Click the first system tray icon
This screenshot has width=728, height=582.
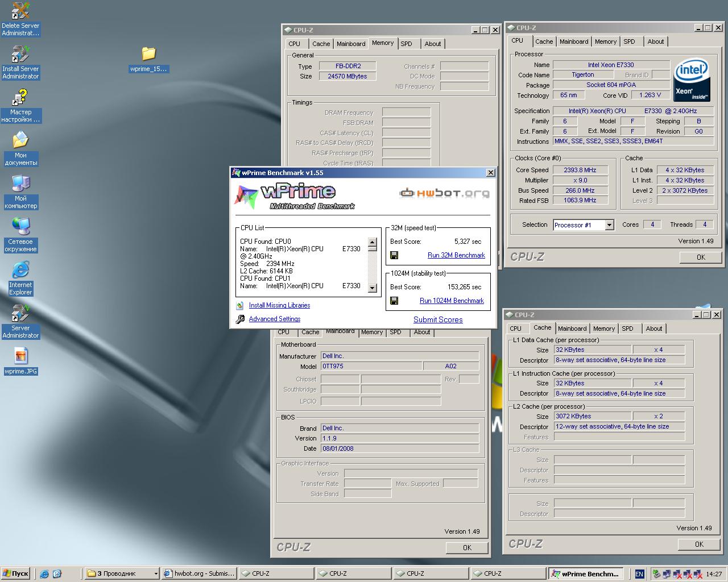pos(657,574)
